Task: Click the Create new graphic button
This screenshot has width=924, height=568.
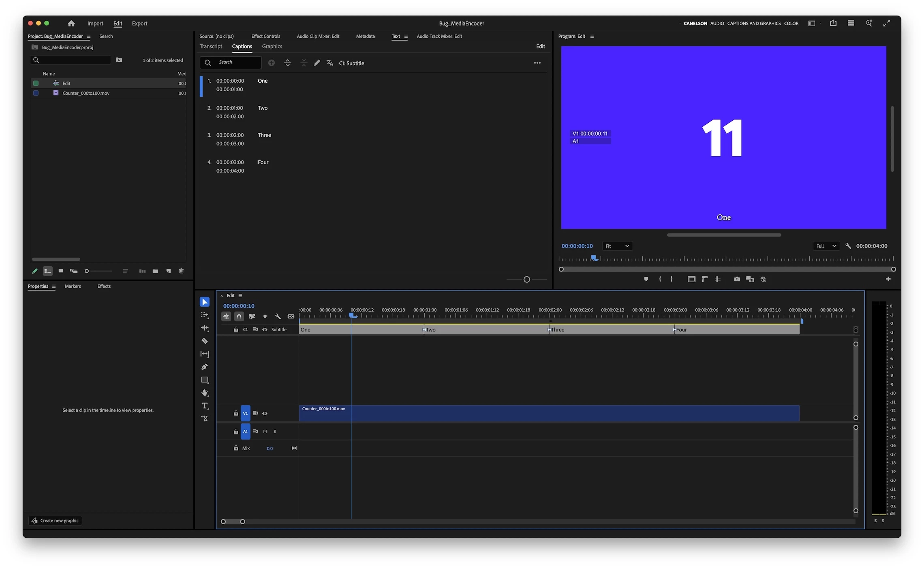Action: [x=56, y=521]
